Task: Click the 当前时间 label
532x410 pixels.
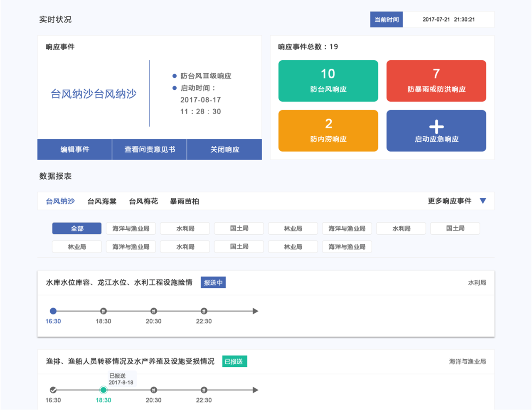Action: pyautogui.click(x=387, y=20)
